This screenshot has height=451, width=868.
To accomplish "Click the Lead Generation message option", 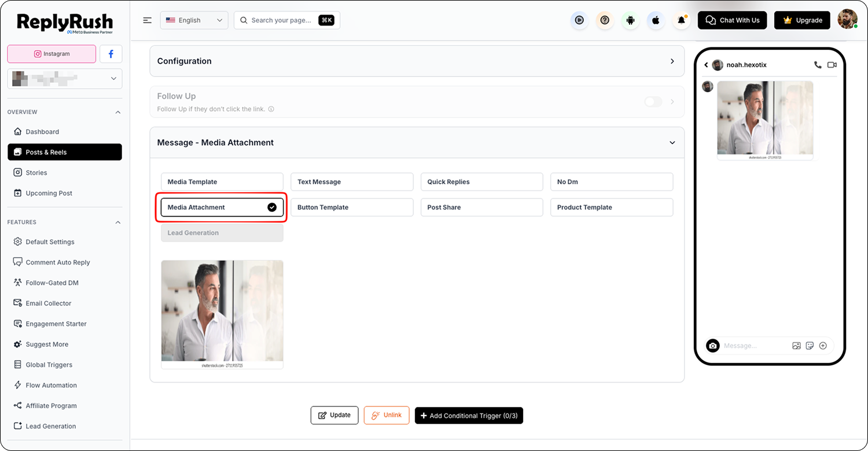I will click(x=222, y=233).
